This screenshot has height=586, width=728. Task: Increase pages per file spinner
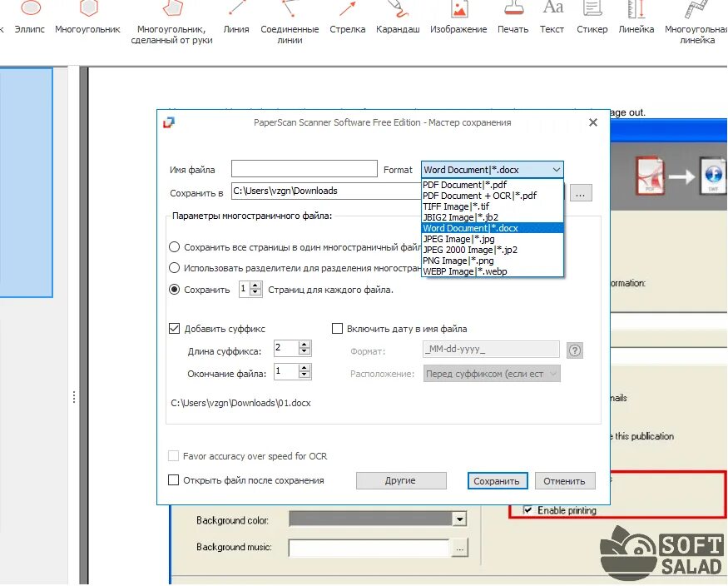[x=255, y=286]
